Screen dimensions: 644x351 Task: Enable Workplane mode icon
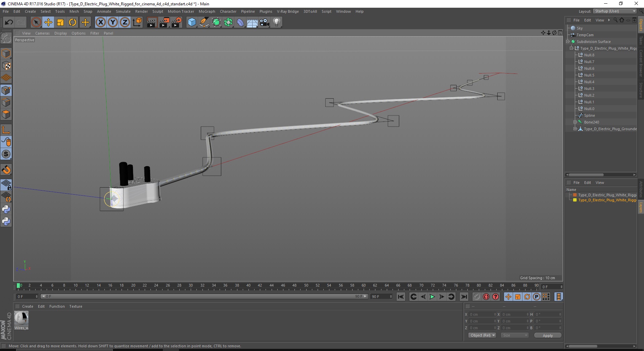pos(6,78)
